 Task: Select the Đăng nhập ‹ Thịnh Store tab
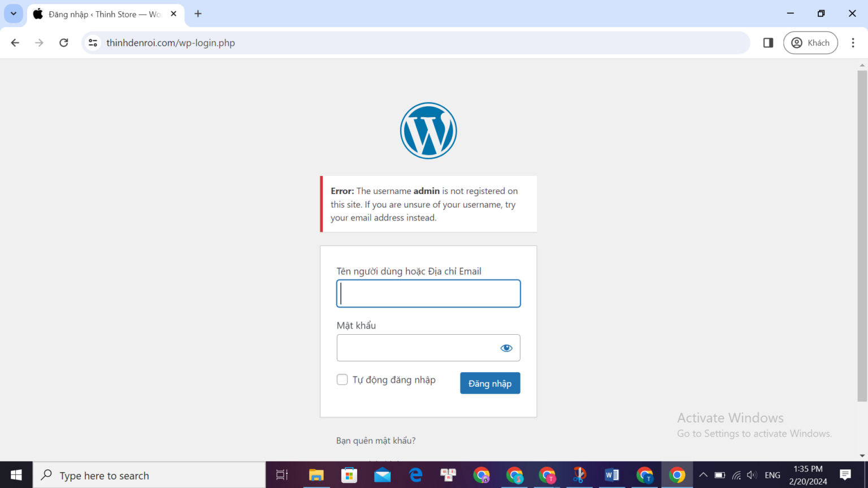pos(102,14)
